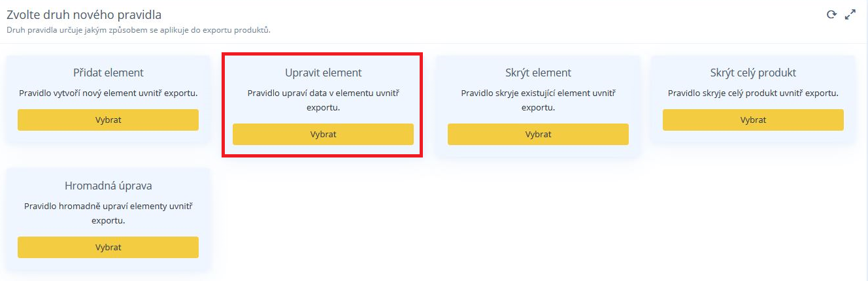
Task: Click the Skrýt celý produkt title
Action: 753,73
